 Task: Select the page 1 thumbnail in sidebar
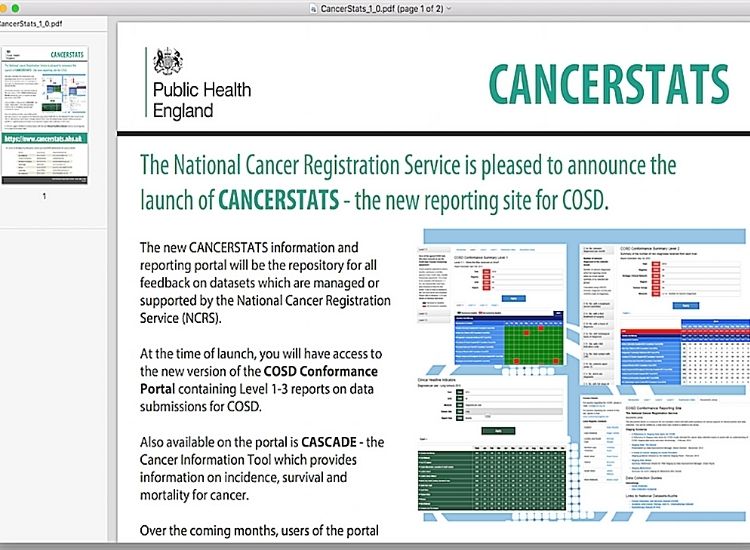tap(44, 114)
